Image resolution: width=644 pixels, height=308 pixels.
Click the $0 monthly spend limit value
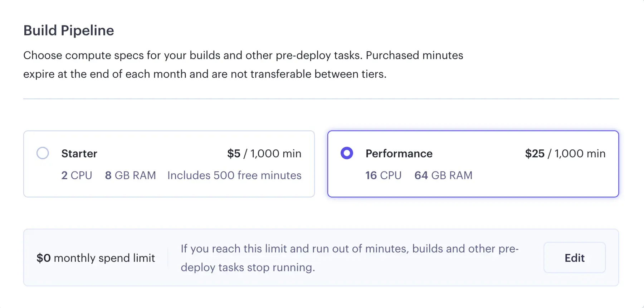[x=96, y=258]
